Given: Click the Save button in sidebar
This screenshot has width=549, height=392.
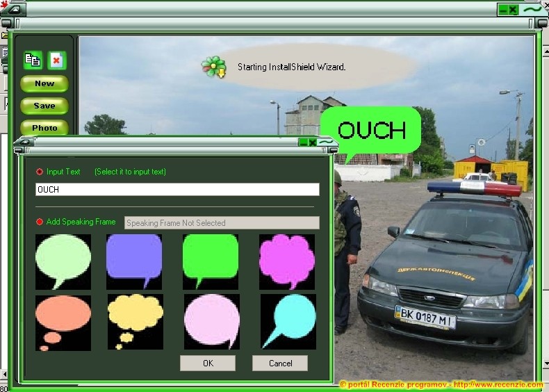Looking at the screenshot, I should tap(44, 106).
